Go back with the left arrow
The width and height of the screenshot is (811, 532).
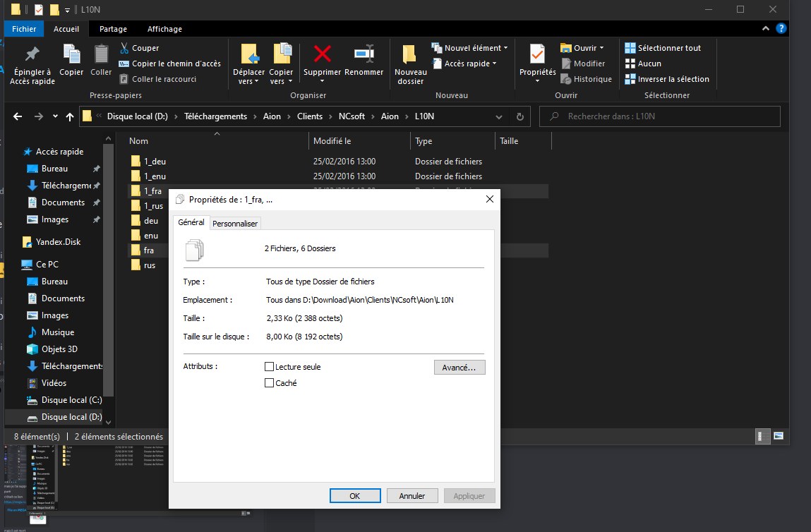pyautogui.click(x=18, y=116)
